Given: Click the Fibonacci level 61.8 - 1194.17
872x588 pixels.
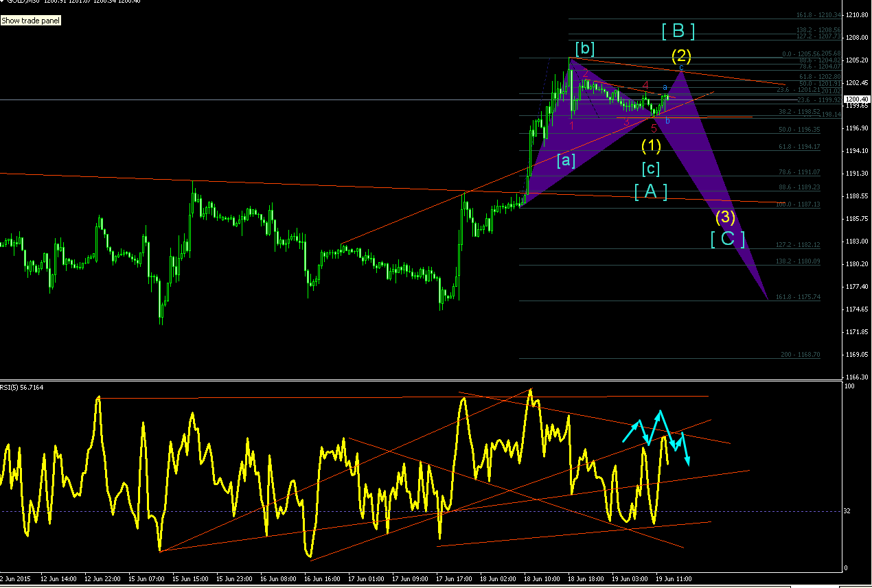Looking at the screenshot, I should [799, 147].
